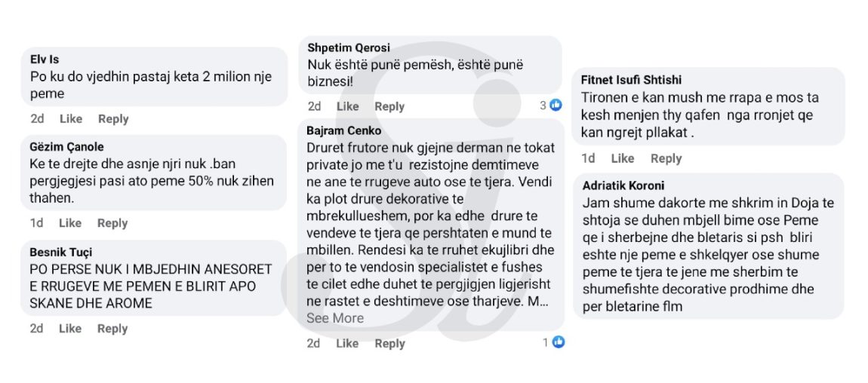Reply to Fitnet Isufi Shtishi's comment
The height and width of the screenshot is (383, 868).
(x=666, y=158)
